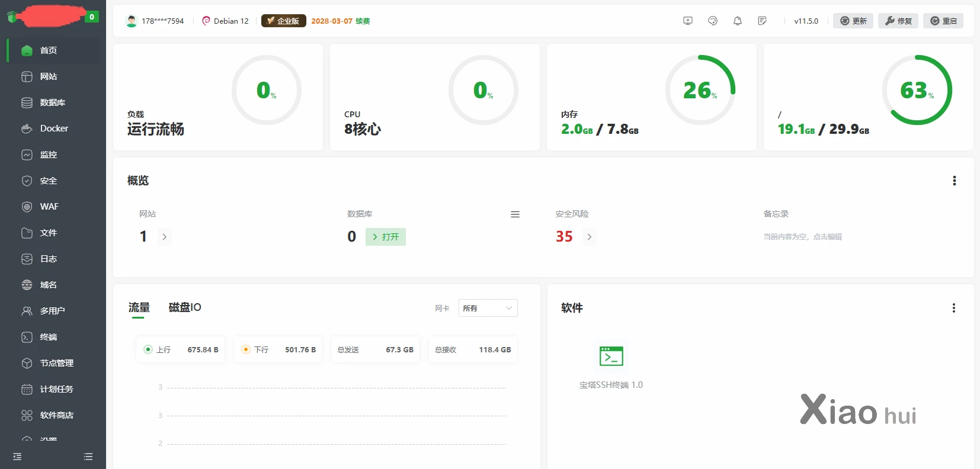Open the theme palette icon

click(x=713, y=21)
